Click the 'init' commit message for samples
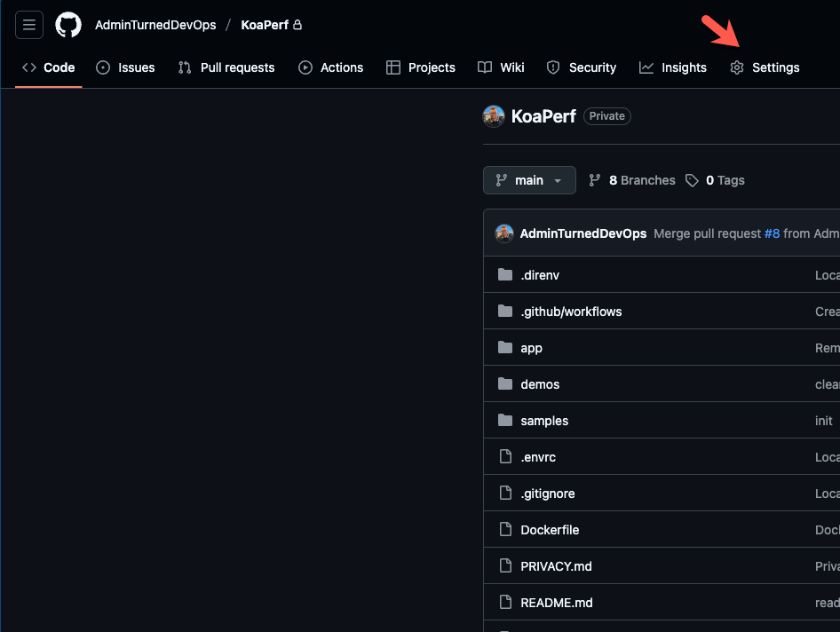 click(824, 421)
